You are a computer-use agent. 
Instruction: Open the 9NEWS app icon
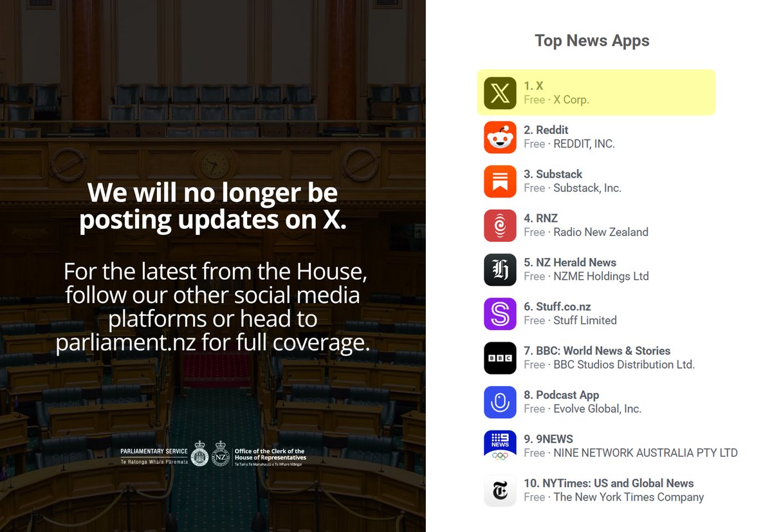(x=500, y=446)
